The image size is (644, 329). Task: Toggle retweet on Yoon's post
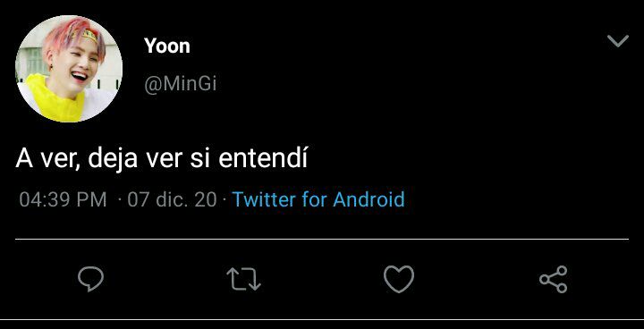tap(243, 279)
